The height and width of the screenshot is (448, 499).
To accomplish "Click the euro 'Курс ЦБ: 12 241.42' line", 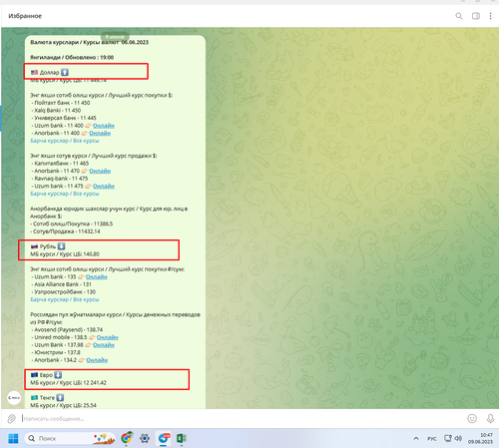I will pos(69,383).
